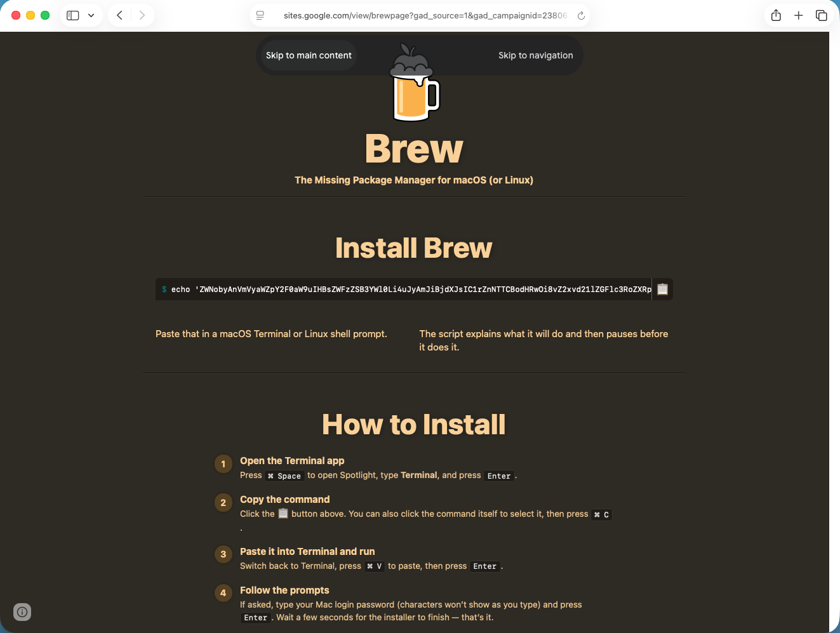Click 'The Missing Package Manager' subtitle
Viewport: 840px width, 633px height.
(x=414, y=180)
